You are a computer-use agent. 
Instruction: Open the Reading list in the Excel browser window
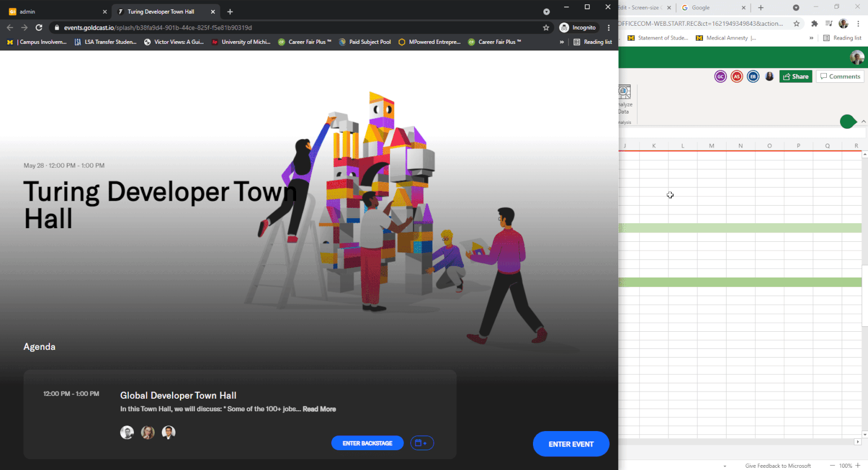point(842,38)
